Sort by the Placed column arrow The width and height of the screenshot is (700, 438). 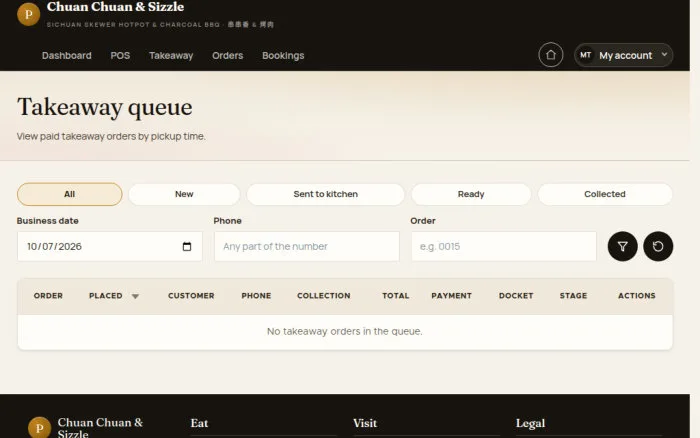click(135, 296)
